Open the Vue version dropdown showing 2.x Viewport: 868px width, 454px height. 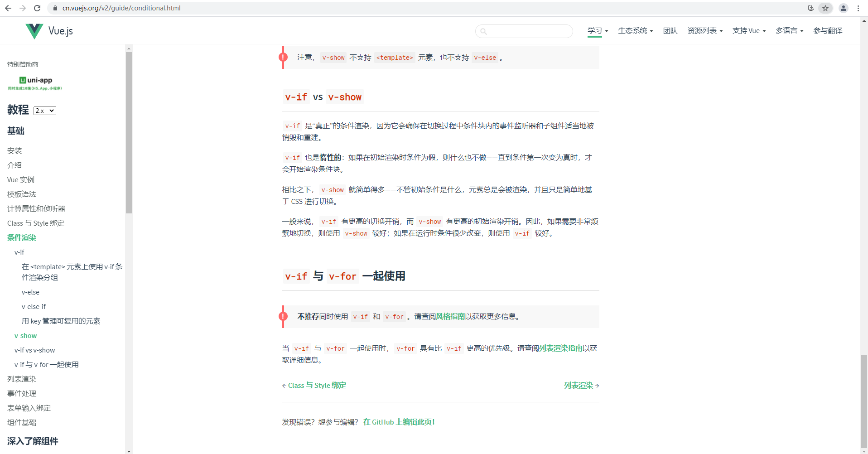(44, 111)
